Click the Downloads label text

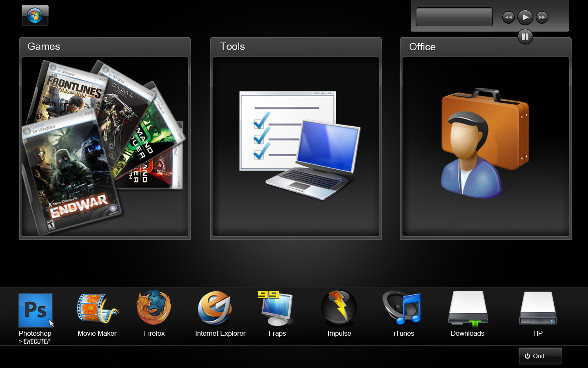tap(468, 333)
